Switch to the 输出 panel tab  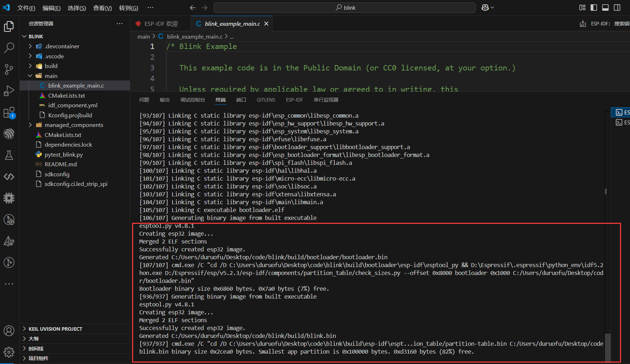pyautogui.click(x=165, y=100)
